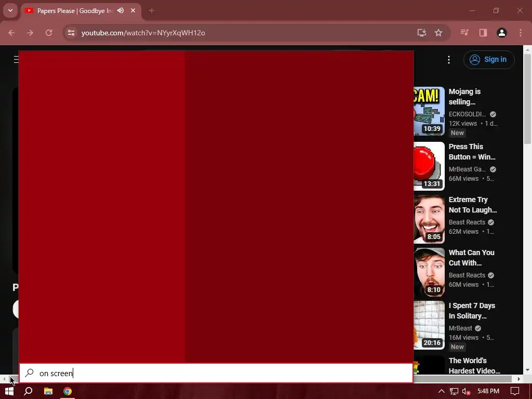Close the Papers Please YouTube tab
This screenshot has height=399, width=532.
(133, 10)
